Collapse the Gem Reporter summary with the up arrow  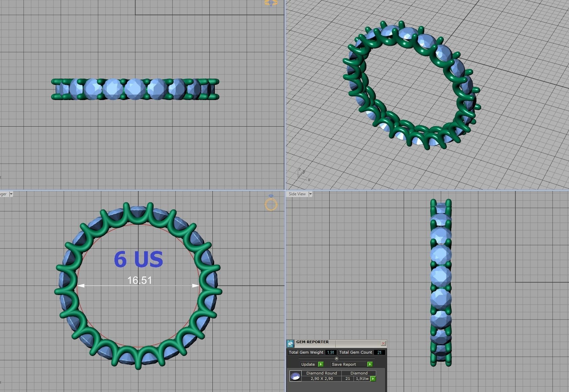tap(336, 358)
